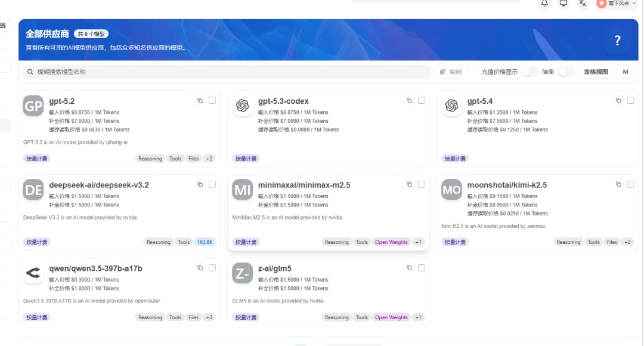The image size is (644, 346).
Task: Click gpt-5.4 '输入价格 $1.2500 / 1M Tokens'
Action: click(x=502, y=112)
